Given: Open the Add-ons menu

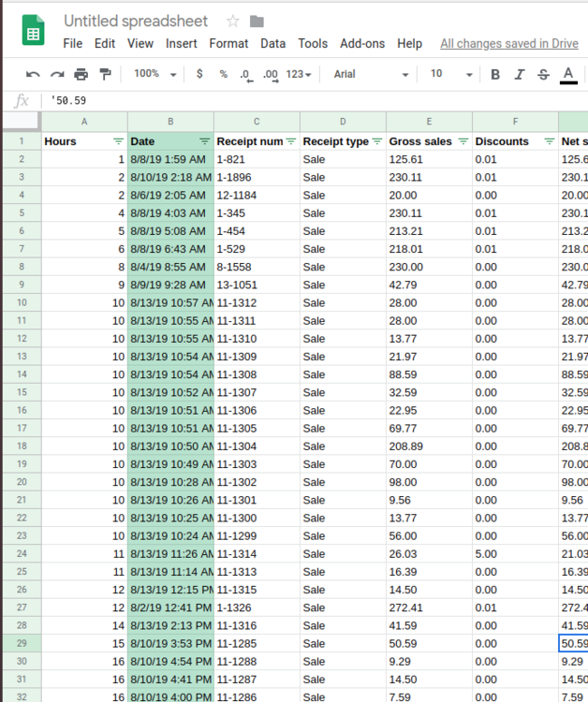Looking at the screenshot, I should click(362, 43).
